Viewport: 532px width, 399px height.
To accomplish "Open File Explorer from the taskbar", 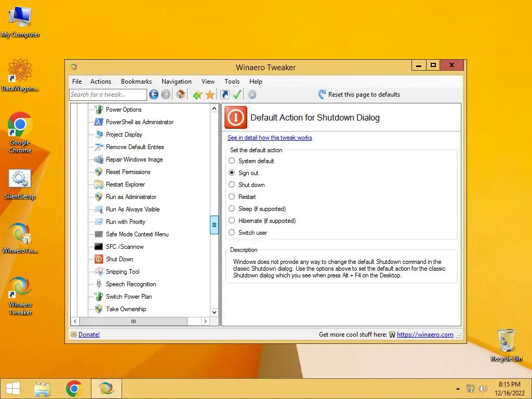I will 42,389.
